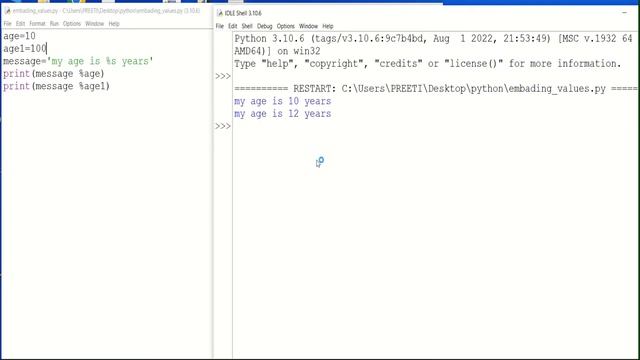Click code line 'age1=100'
The height and width of the screenshot is (360, 640).
tap(25, 49)
